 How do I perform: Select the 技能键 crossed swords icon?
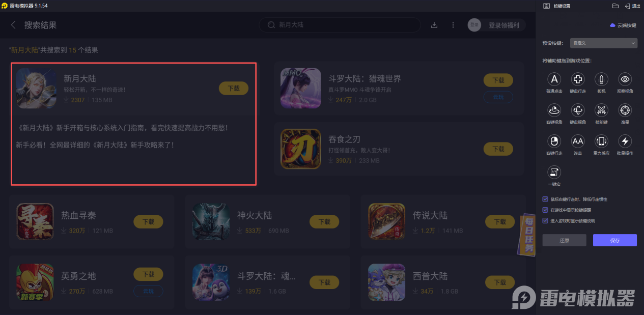point(601,110)
